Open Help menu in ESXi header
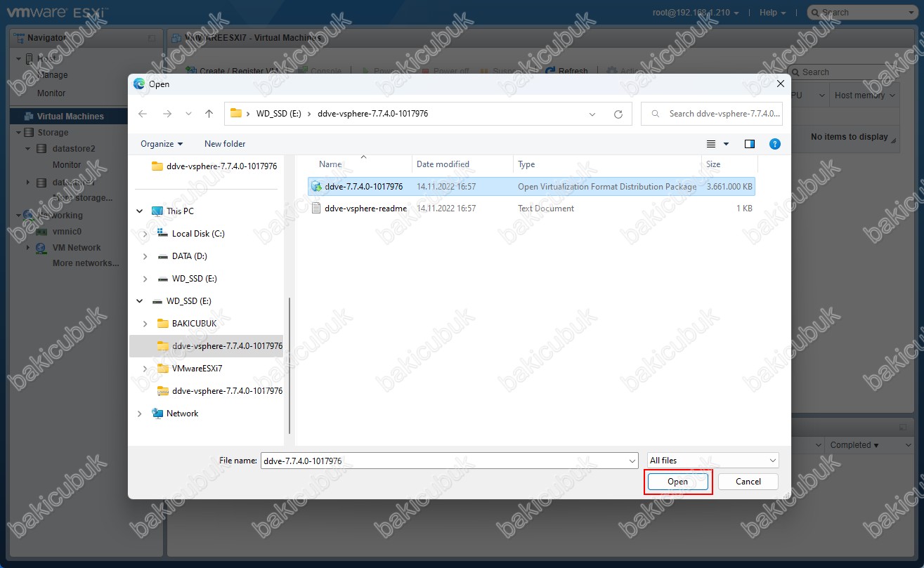Image resolution: width=924 pixels, height=568 pixels. 772,12
